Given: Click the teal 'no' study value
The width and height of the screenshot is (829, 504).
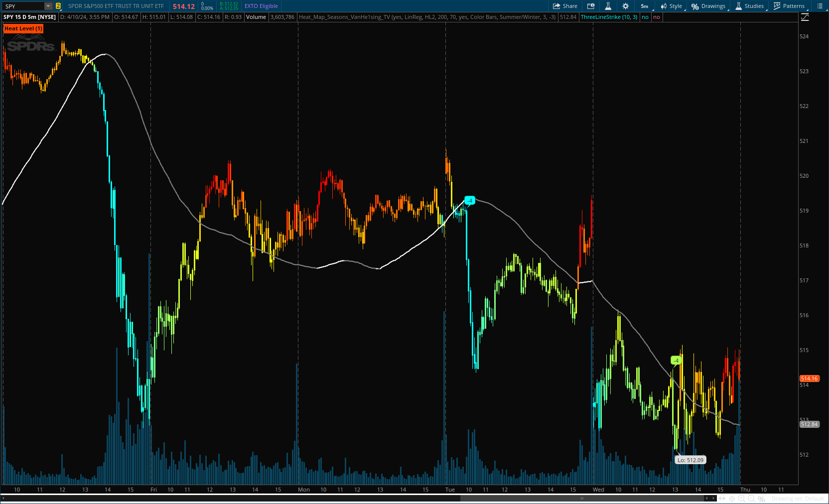Looking at the screenshot, I should [645, 17].
